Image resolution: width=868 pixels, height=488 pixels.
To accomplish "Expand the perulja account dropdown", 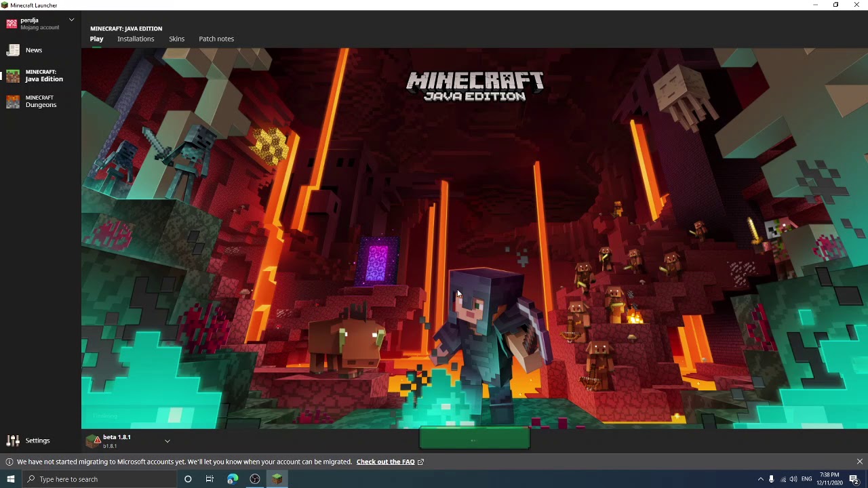I will (71, 20).
